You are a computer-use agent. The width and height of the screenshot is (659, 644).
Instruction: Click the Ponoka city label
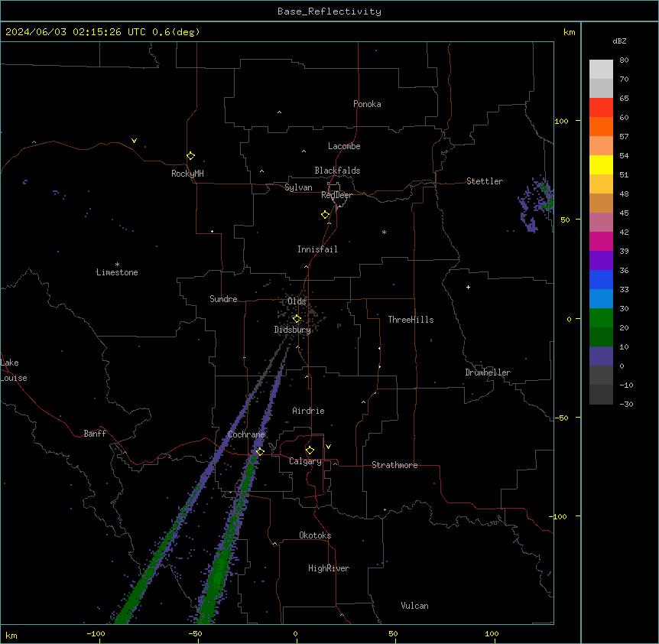[x=367, y=104]
